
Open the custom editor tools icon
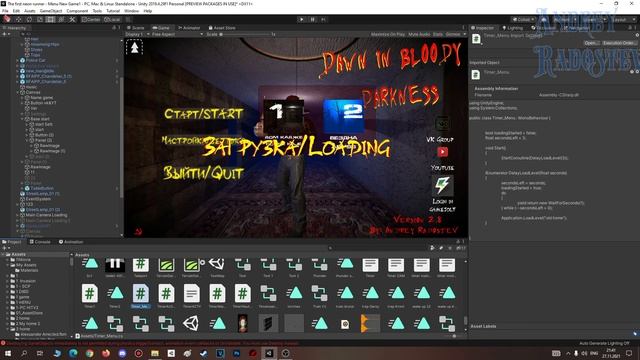coord(72,19)
